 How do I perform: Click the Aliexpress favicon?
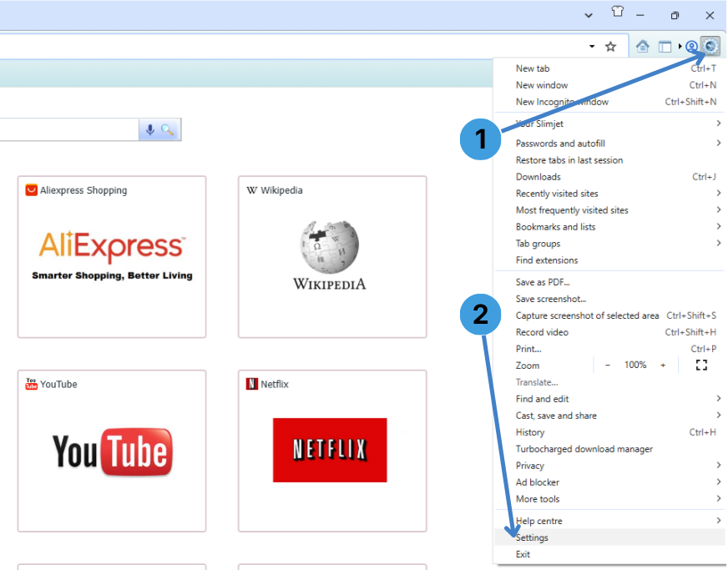click(31, 190)
